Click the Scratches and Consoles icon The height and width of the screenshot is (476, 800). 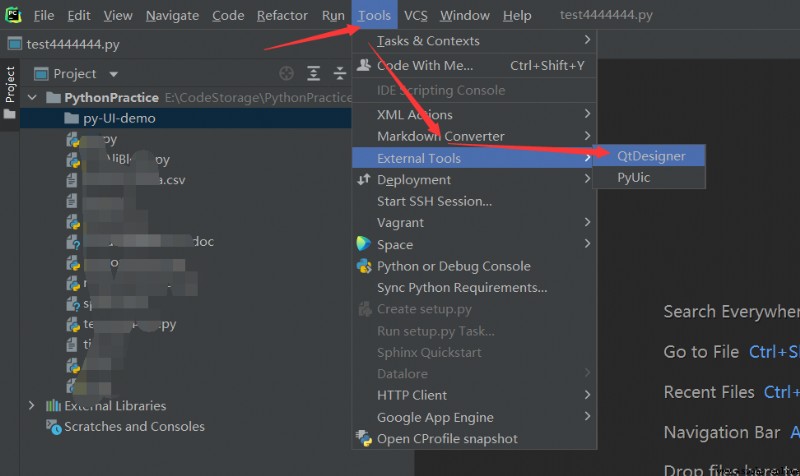click(53, 427)
